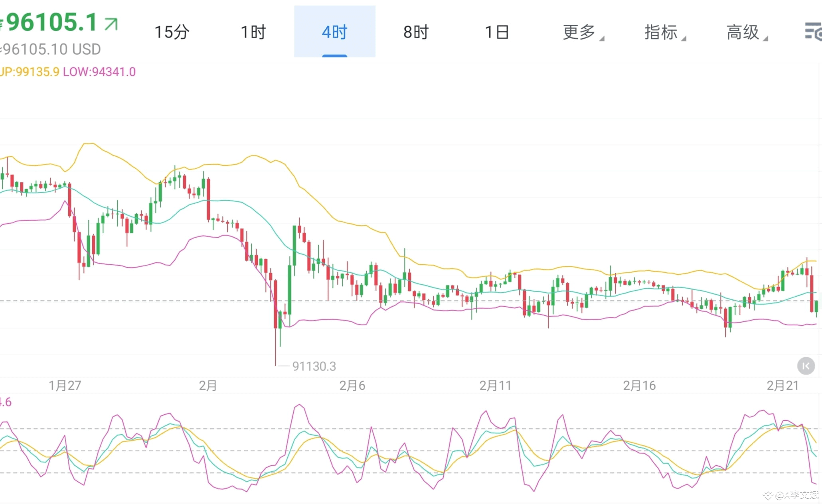Viewport: 822px width, 504px height.
Task: Select the 1时 timeframe tab
Action: pyautogui.click(x=253, y=32)
